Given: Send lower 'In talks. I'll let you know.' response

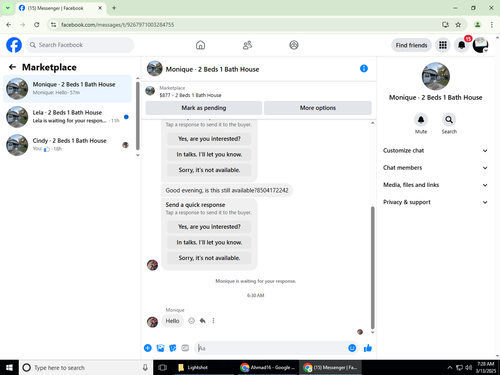Looking at the screenshot, I should pyautogui.click(x=209, y=242).
